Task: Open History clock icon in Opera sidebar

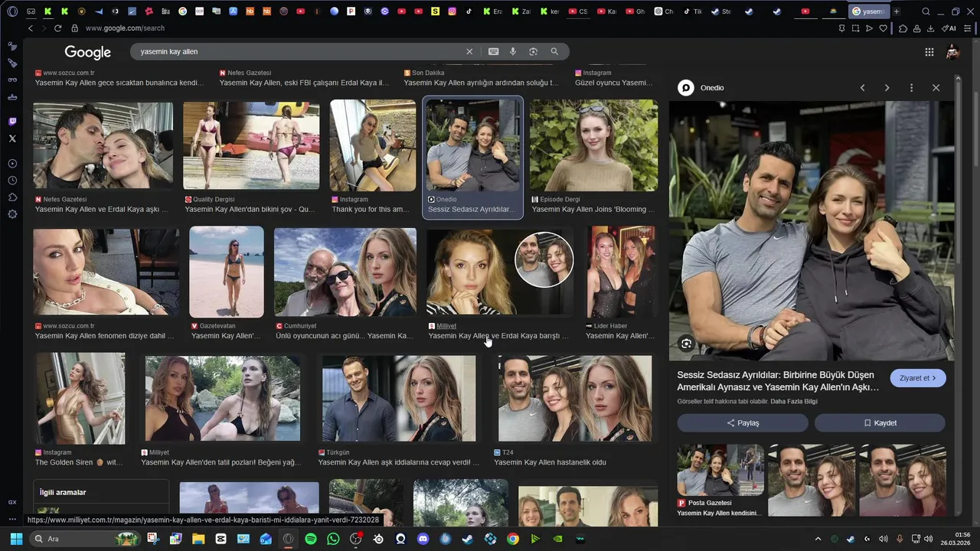Action: (x=12, y=181)
